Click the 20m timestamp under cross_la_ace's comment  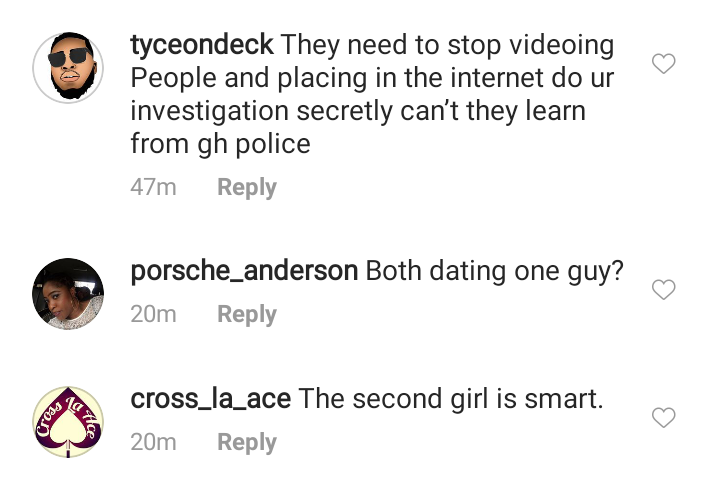click(x=153, y=442)
